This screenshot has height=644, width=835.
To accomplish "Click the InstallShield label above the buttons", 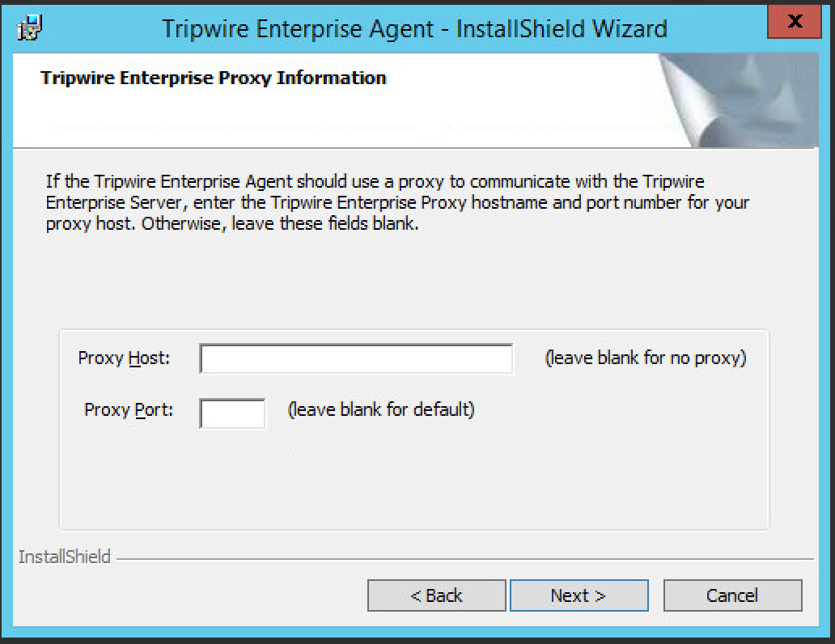I will [x=64, y=557].
